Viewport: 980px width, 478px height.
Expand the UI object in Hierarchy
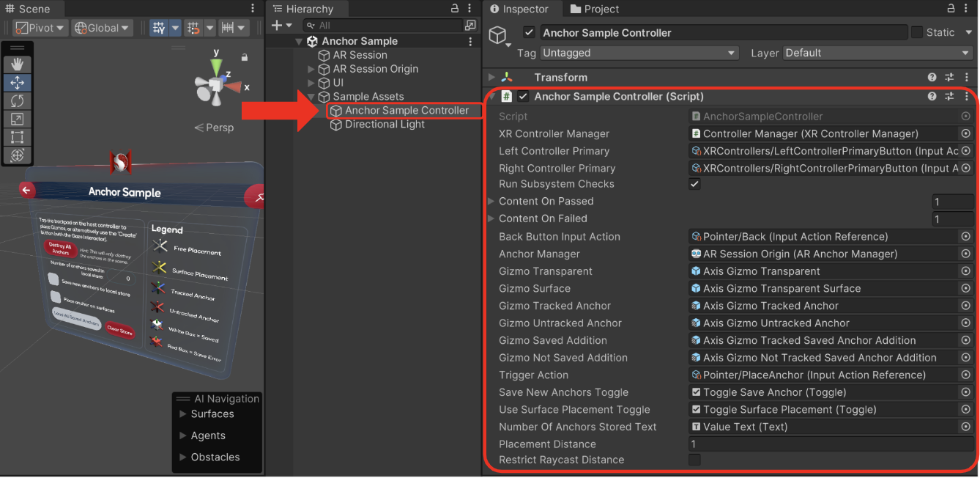pyautogui.click(x=311, y=84)
